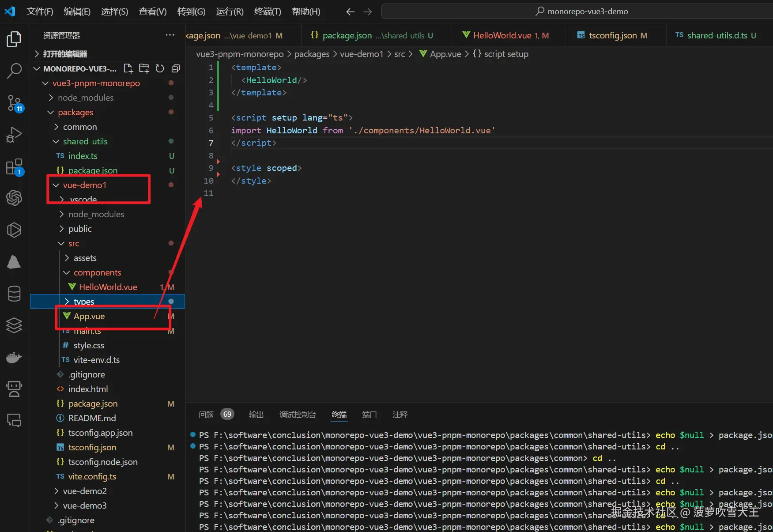Open the Extensions view
The image size is (773, 532).
[14, 167]
